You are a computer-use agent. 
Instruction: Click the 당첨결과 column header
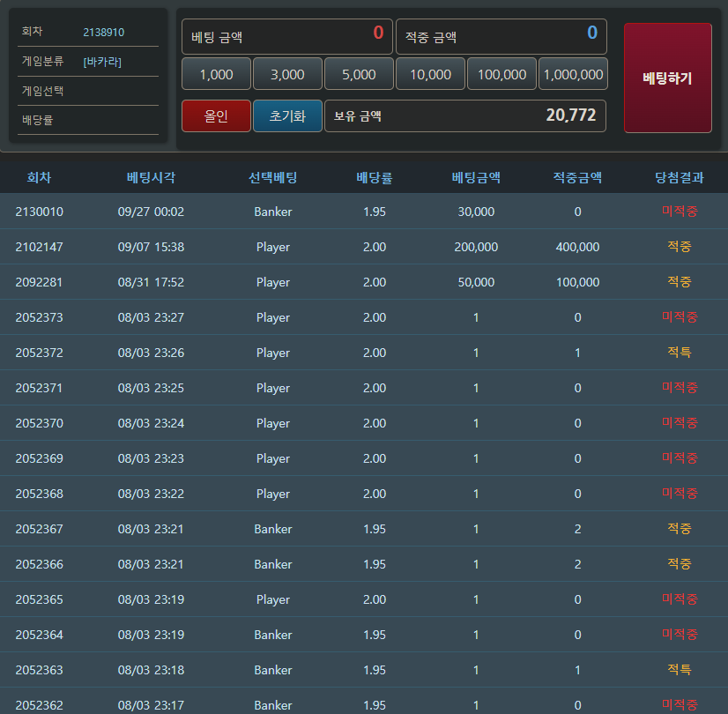click(x=680, y=177)
